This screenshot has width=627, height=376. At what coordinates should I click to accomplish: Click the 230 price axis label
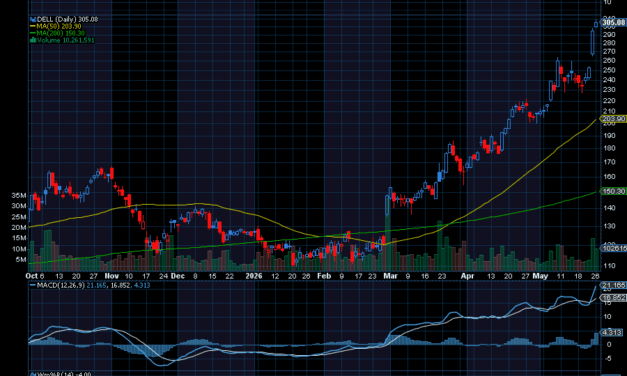click(x=609, y=90)
